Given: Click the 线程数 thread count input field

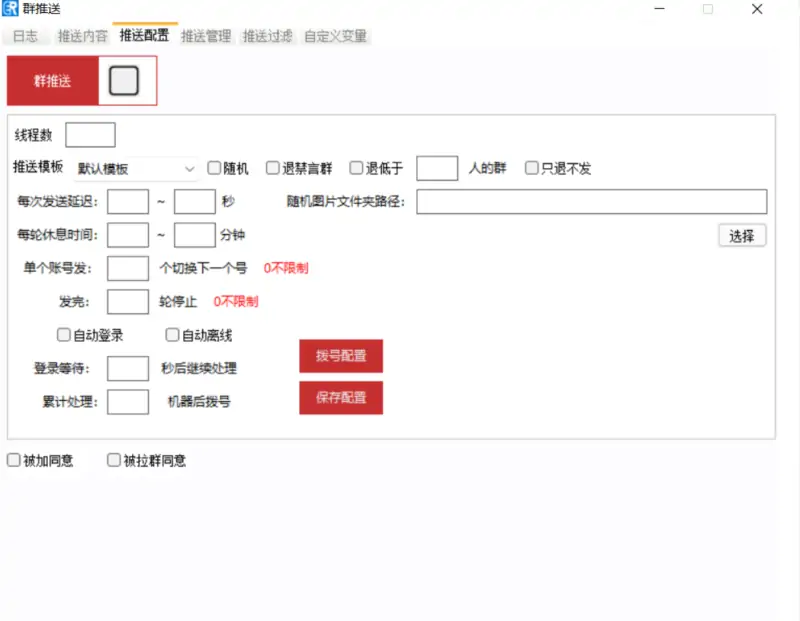Looking at the screenshot, I should 90,134.
